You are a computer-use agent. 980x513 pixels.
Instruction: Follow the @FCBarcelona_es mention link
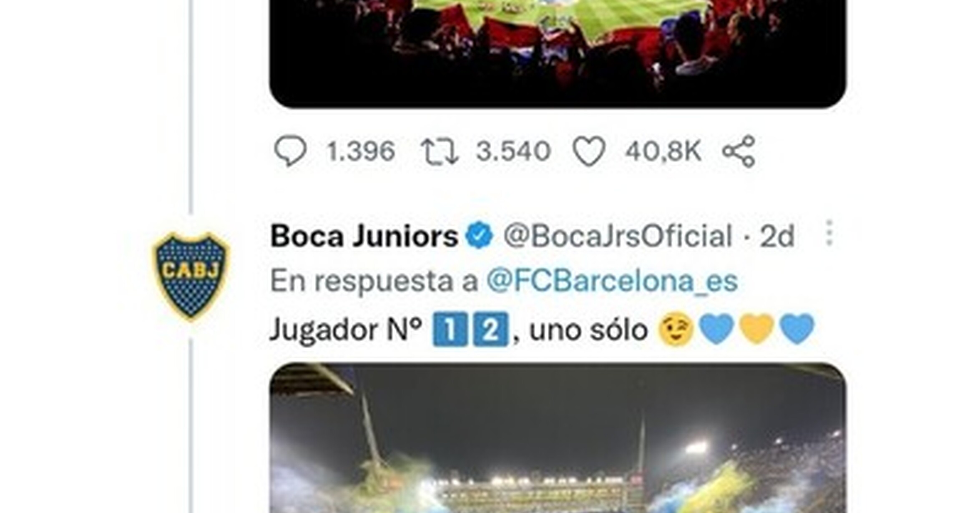(612, 281)
